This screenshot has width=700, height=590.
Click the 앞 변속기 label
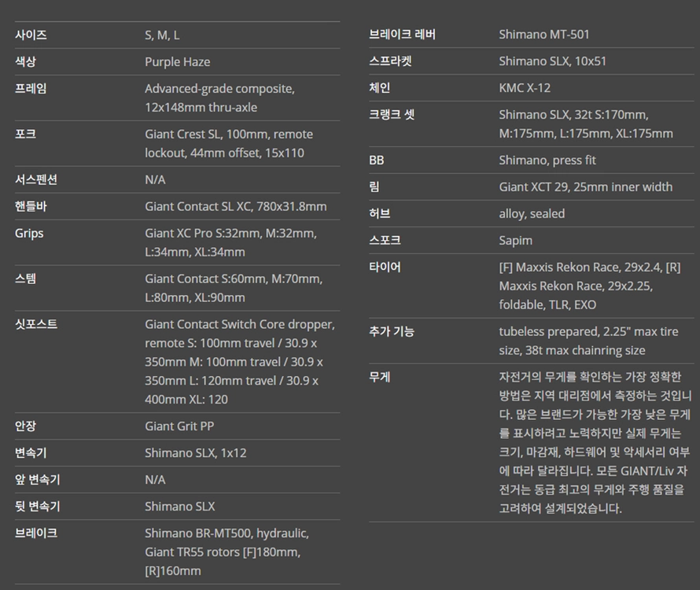pos(38,480)
